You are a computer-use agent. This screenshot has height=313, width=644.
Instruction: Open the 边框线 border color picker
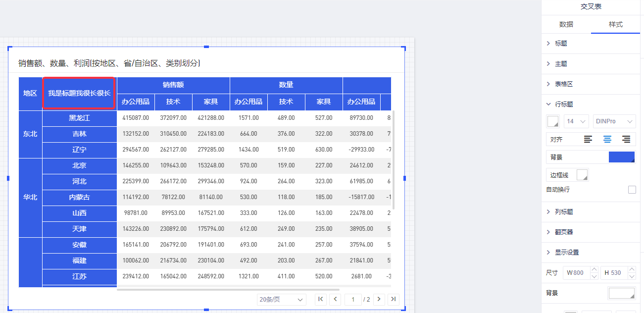tap(582, 175)
